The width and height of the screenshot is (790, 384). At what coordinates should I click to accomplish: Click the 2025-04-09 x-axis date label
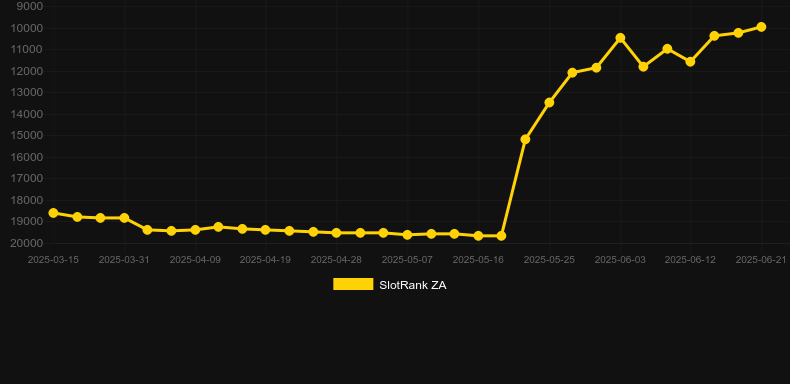coord(195,260)
